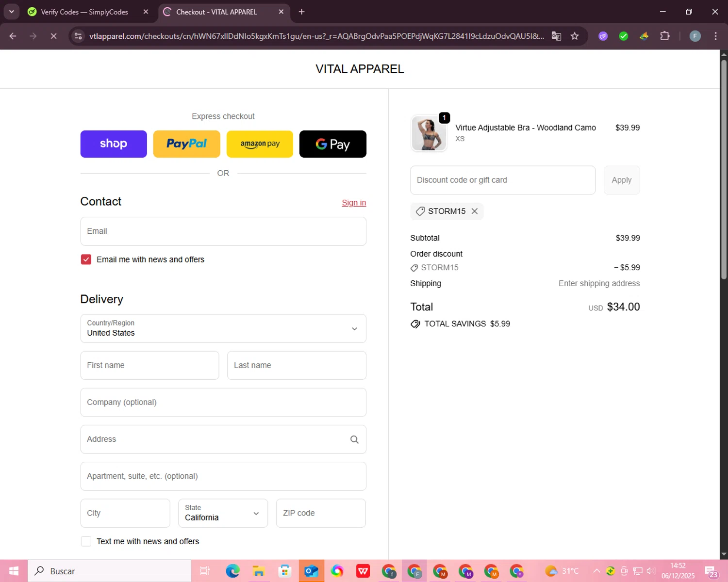Open the Country/Region dropdown

[x=223, y=328]
